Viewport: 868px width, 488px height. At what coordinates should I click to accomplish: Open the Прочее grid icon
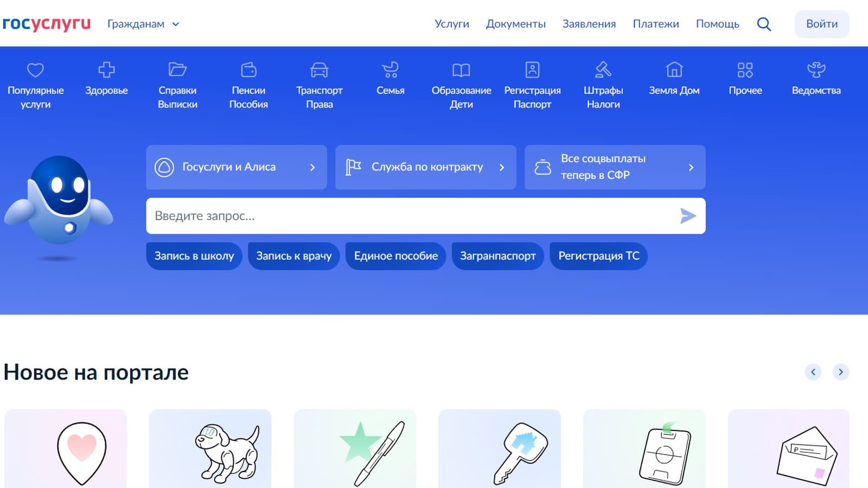click(745, 70)
